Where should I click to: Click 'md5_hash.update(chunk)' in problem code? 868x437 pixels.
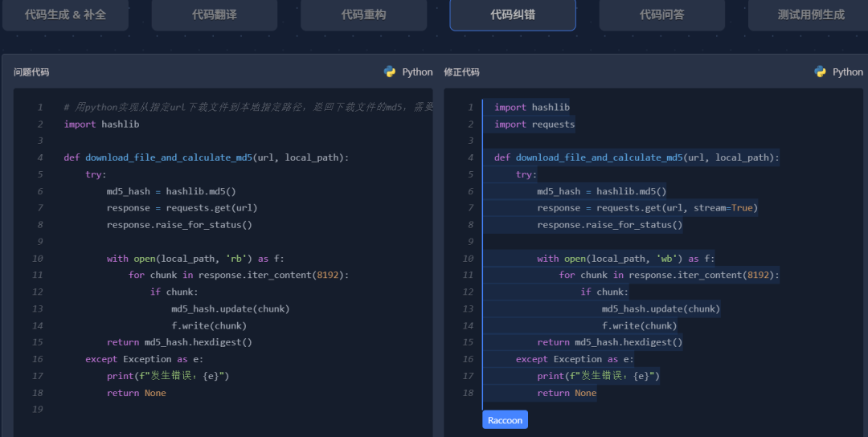click(x=231, y=308)
